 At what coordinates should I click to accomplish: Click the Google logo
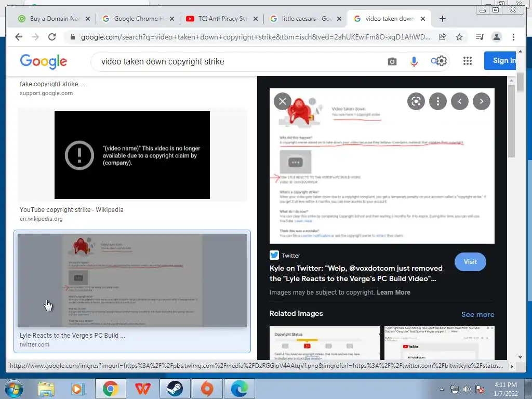pyautogui.click(x=44, y=61)
